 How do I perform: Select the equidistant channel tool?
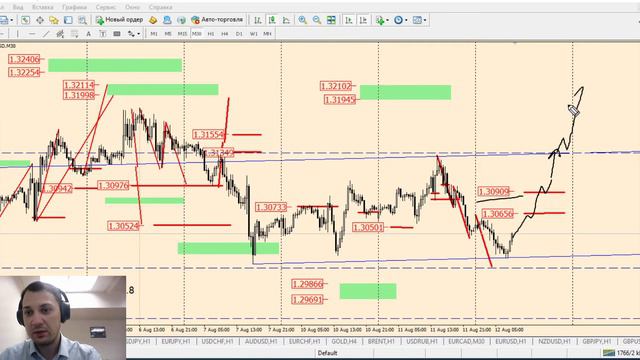point(60,34)
